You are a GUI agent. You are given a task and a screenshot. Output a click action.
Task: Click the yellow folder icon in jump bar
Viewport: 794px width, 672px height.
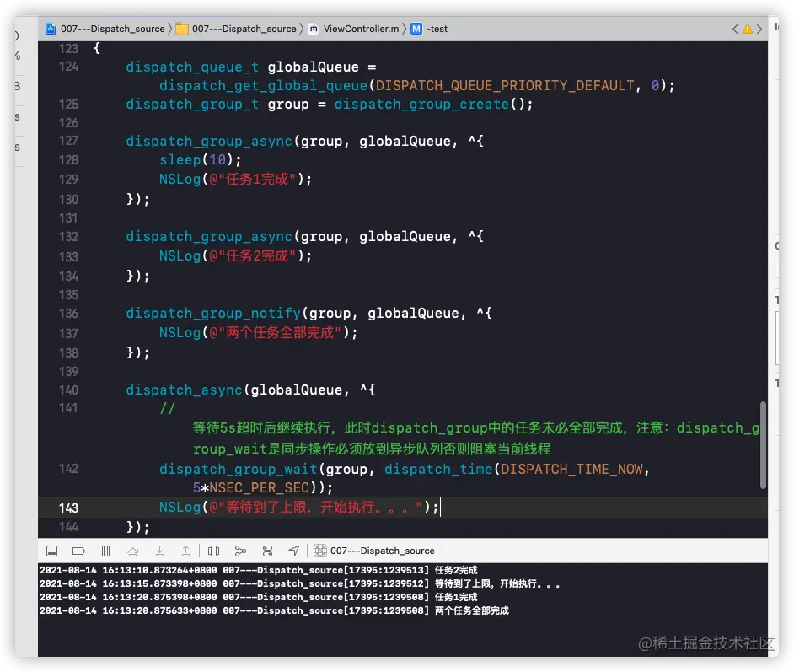tap(182, 29)
